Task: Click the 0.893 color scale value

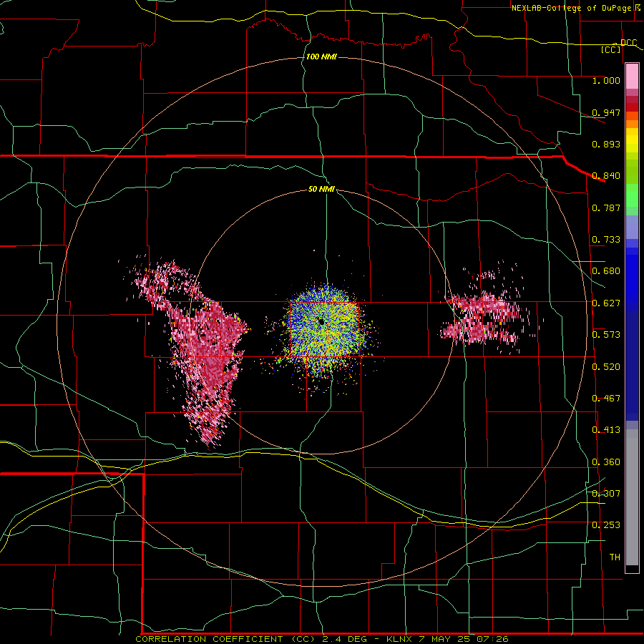Action: tap(606, 144)
